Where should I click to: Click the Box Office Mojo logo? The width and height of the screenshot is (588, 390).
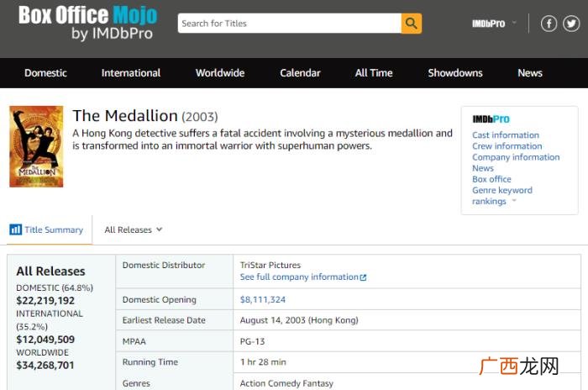[87, 23]
